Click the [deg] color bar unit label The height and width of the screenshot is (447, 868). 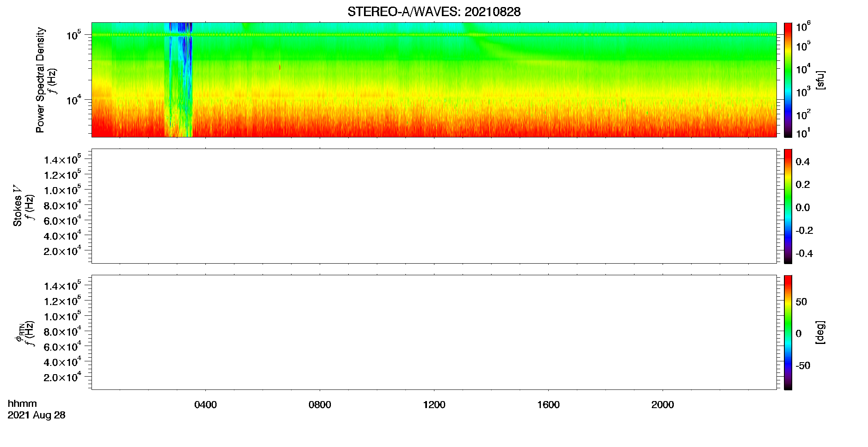pyautogui.click(x=820, y=332)
